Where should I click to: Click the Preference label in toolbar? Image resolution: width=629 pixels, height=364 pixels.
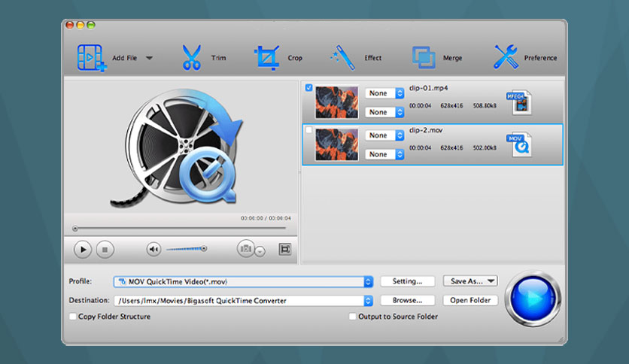click(x=540, y=58)
